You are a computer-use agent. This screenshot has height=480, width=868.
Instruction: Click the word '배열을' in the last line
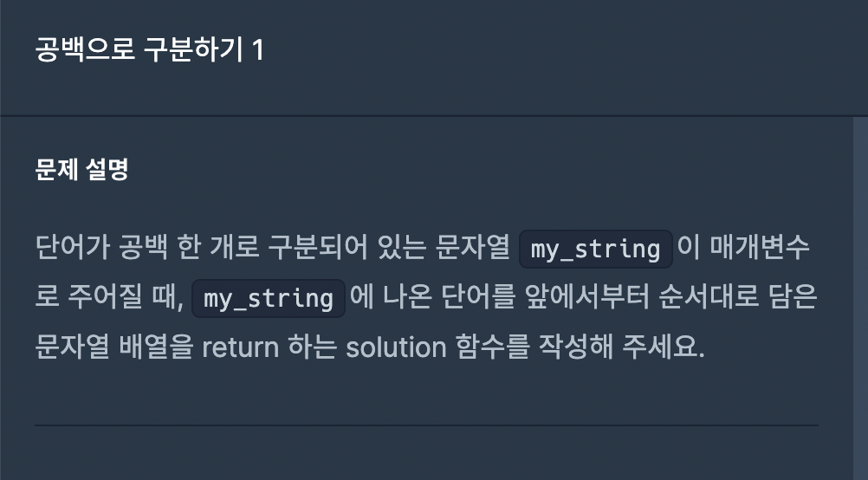tap(156, 347)
